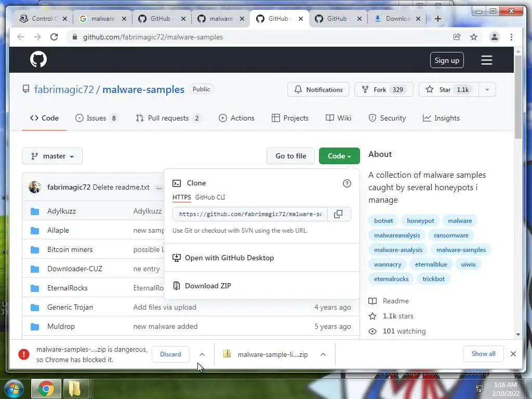This screenshot has width=532, height=399.
Task: Click the Chrome address bar URL
Action: 153,37
